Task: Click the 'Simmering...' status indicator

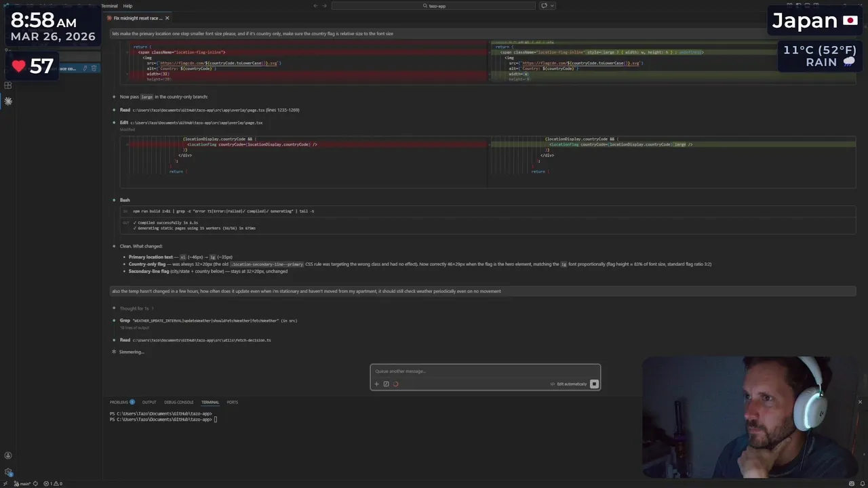Action: 132,352
